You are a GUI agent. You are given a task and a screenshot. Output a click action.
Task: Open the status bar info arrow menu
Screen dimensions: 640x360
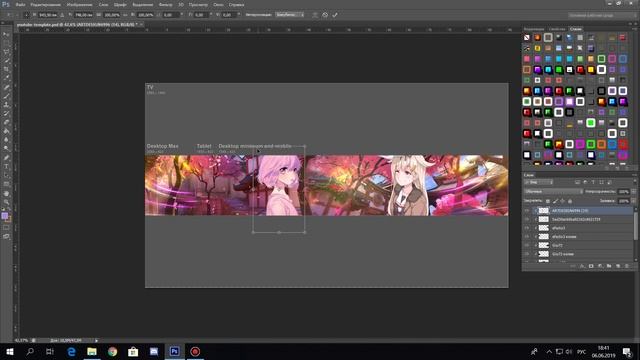coord(96,340)
